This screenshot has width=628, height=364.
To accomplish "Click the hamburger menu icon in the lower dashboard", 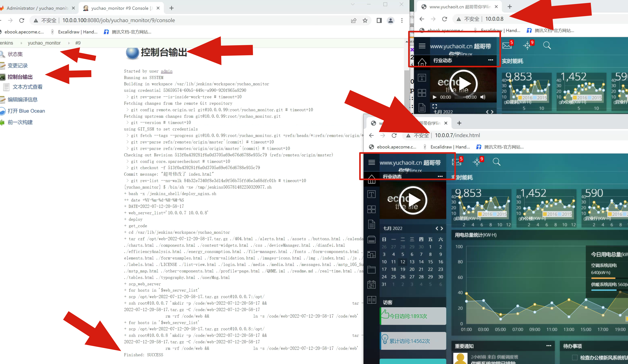I will point(372,162).
